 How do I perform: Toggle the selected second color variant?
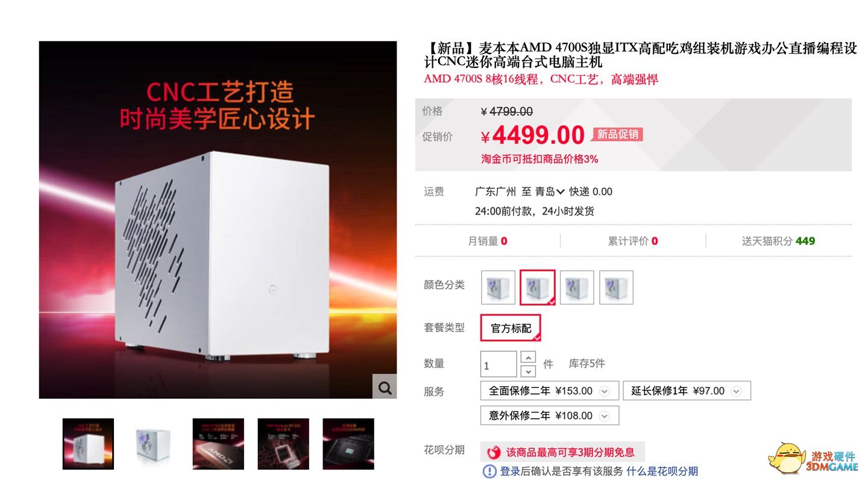point(538,287)
